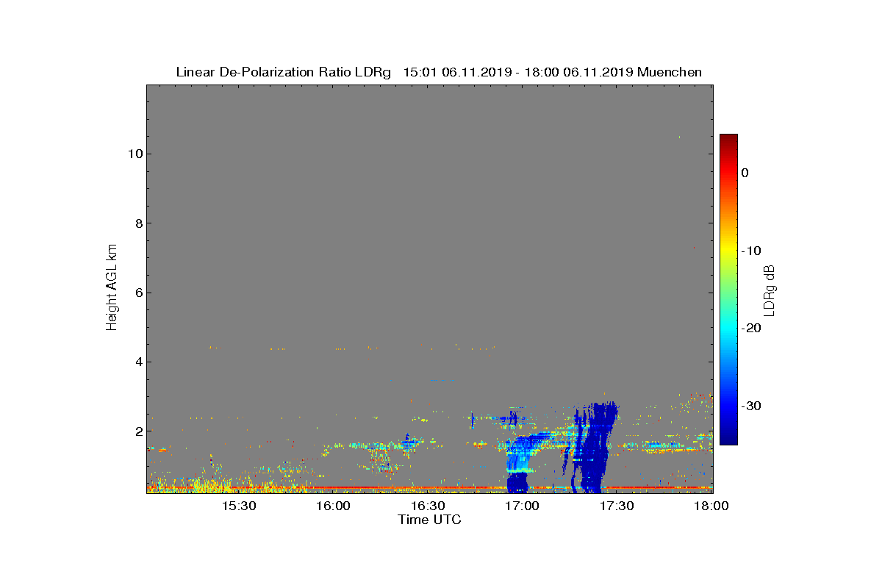
Task: Click the 16:30 time tick label
Action: point(428,506)
